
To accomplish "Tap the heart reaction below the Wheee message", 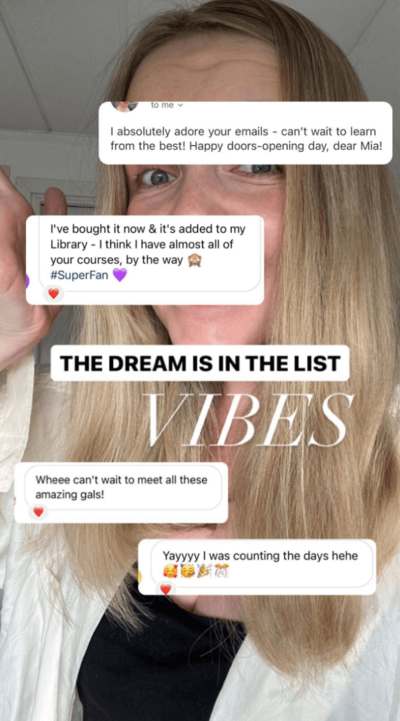I will [x=39, y=512].
